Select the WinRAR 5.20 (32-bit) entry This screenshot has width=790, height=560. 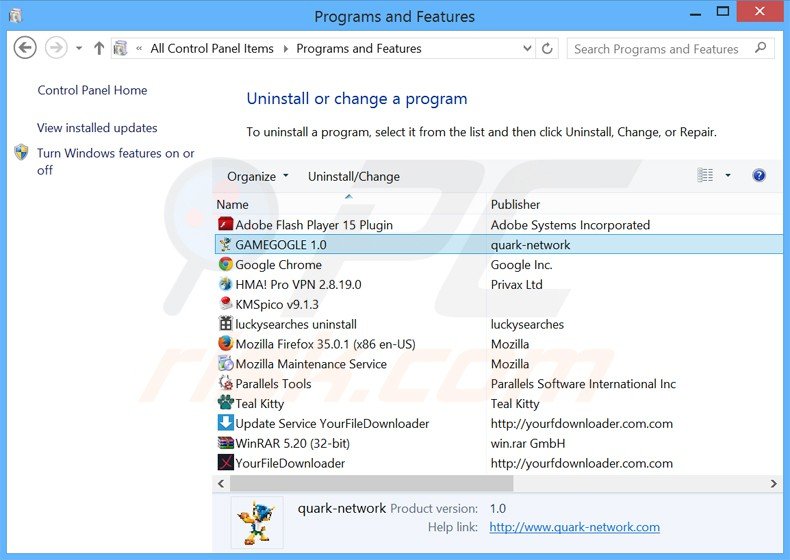tap(292, 444)
